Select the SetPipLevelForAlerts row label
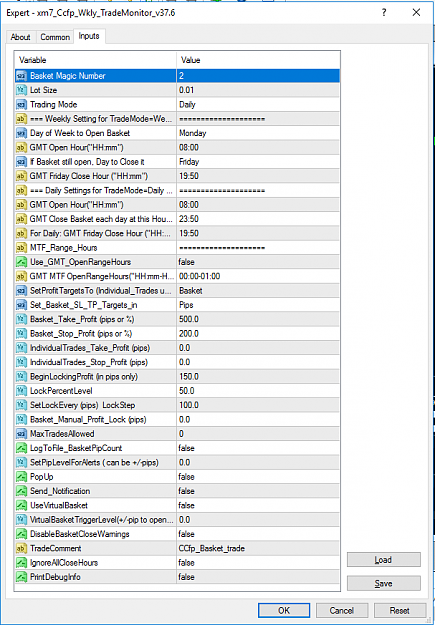 coord(94,462)
